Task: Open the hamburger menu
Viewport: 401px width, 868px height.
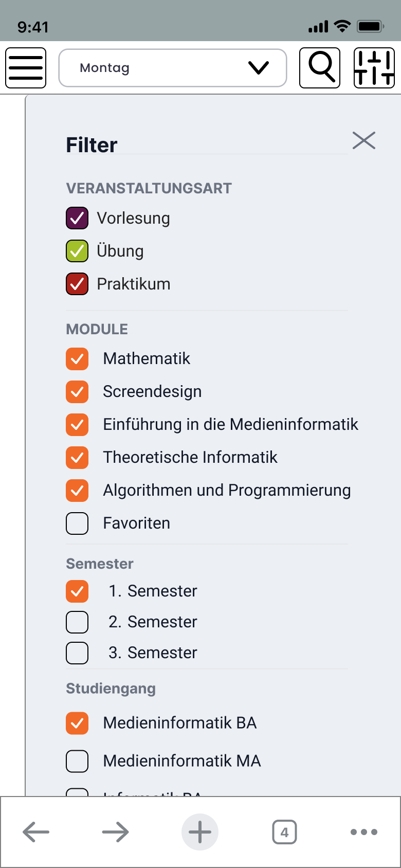Action: click(26, 68)
